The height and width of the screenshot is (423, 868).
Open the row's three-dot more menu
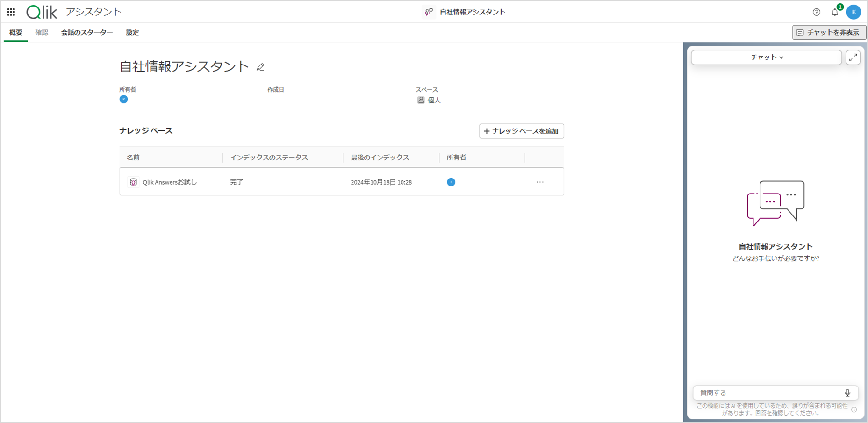click(540, 182)
